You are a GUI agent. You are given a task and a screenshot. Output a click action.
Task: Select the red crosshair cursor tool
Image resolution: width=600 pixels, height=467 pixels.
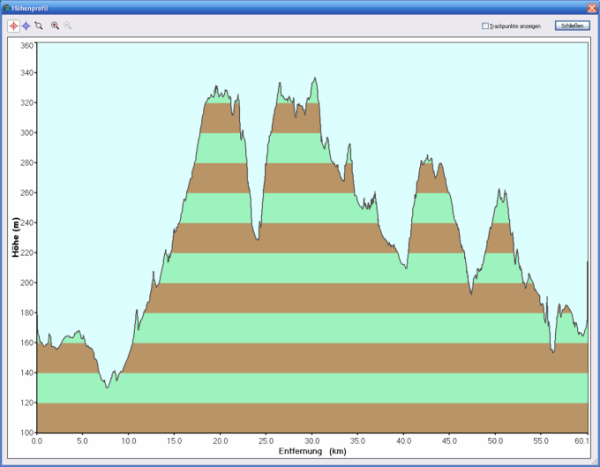click(13, 25)
